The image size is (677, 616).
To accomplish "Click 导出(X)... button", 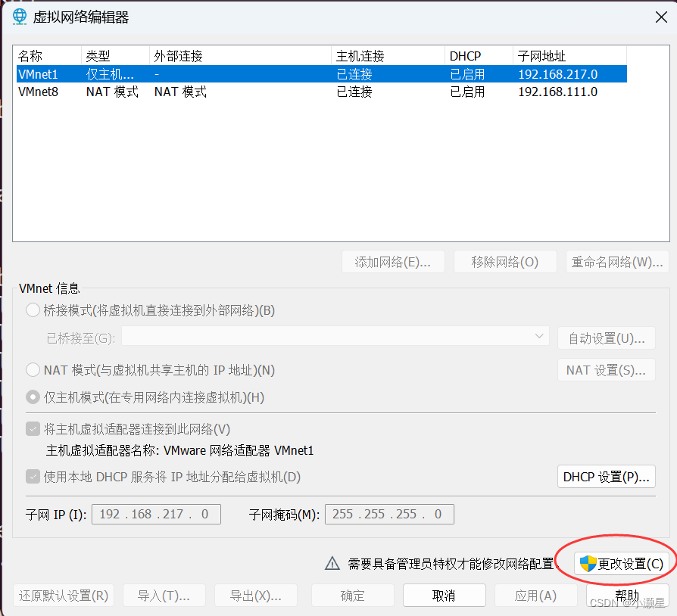I will click(256, 596).
